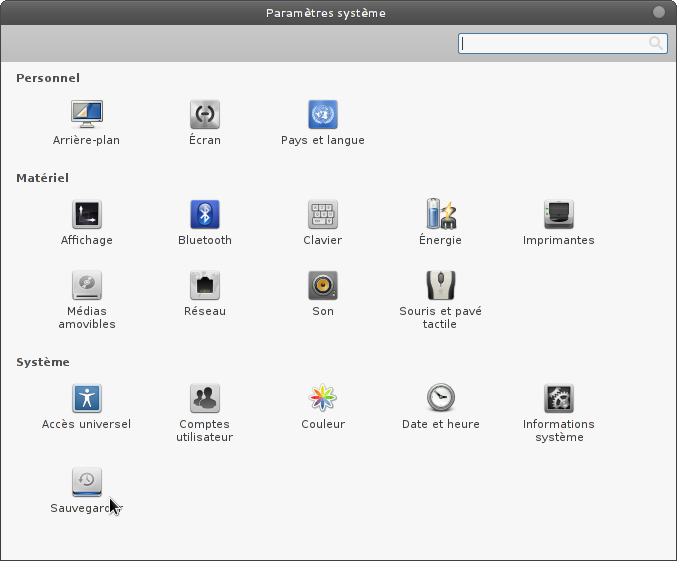Open Médias amovibles settings
This screenshot has width=677, height=561.
click(87, 285)
